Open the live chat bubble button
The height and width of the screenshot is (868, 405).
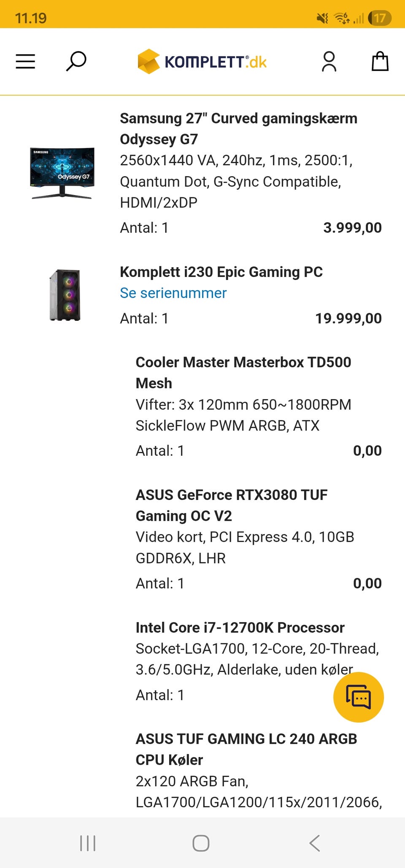(358, 697)
